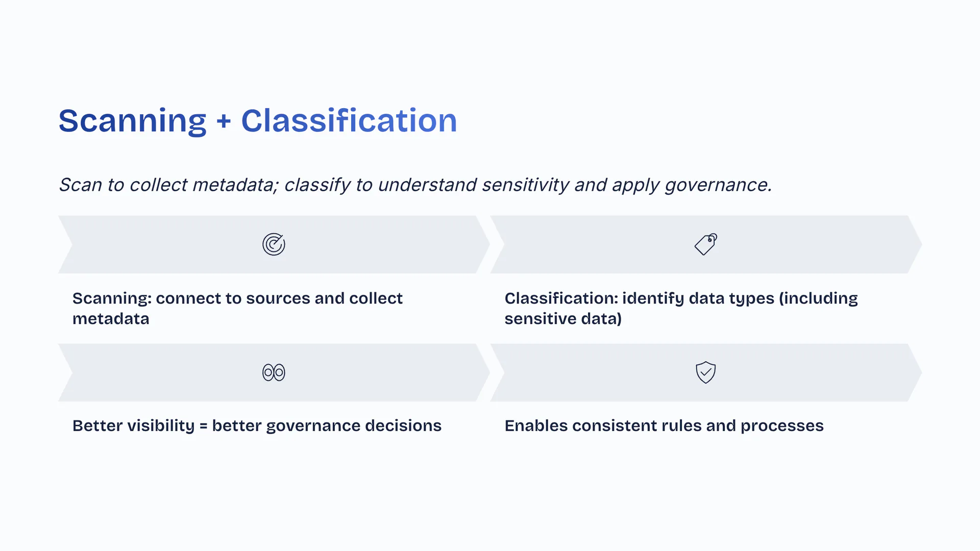Image resolution: width=980 pixels, height=551 pixels.
Task: Select the "sensitive data)" line of text
Action: (x=563, y=319)
